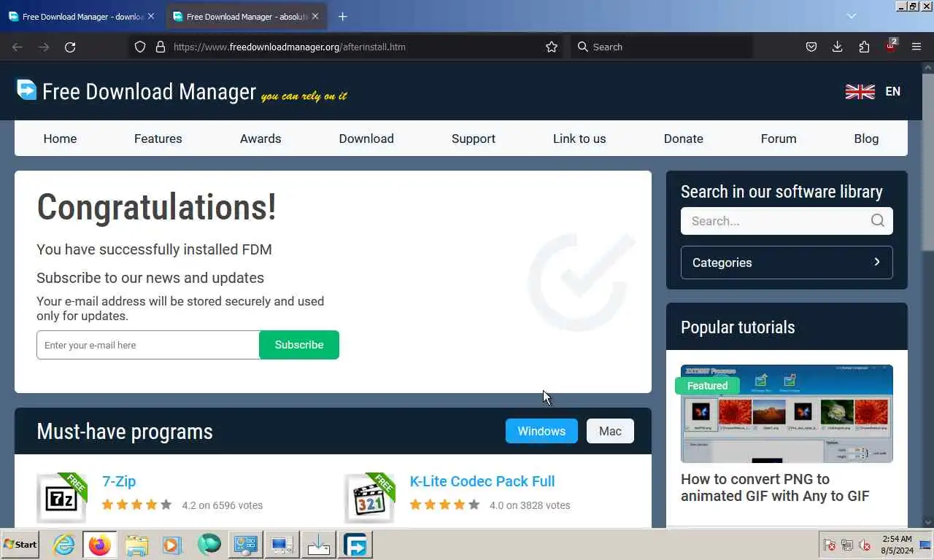The width and height of the screenshot is (934, 560).
Task: Open the K-Lite Codec Pack Full link
Action: click(482, 481)
